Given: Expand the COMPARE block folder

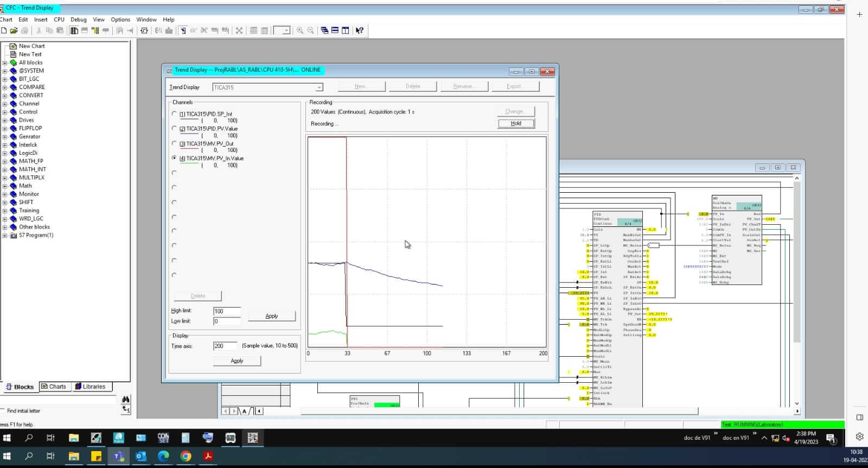Looking at the screenshot, I should click(5, 87).
